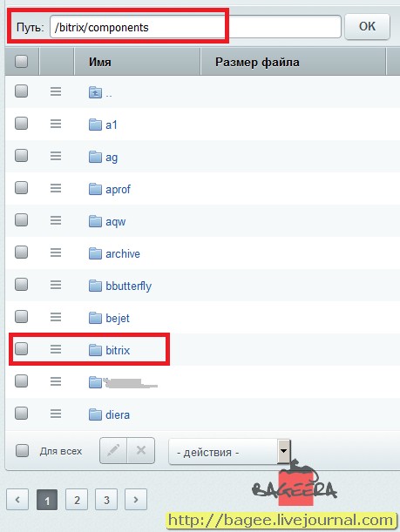Click the OK button next to path
Screen dimensions: 400x532
367,26
